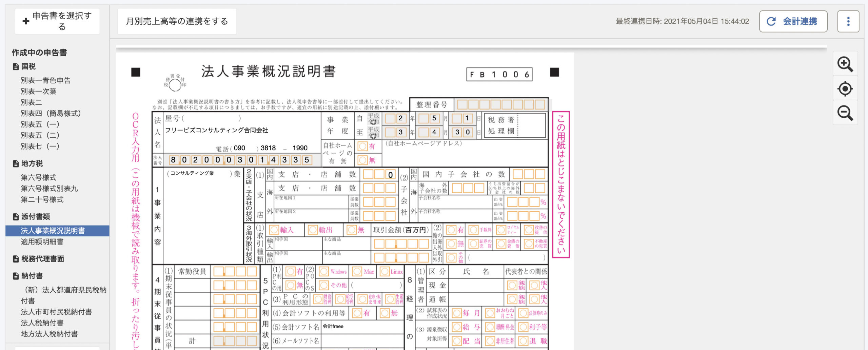868x350 pixels.
Task: Check 無 under 輸出入以外の海外取引
Action: point(451,244)
